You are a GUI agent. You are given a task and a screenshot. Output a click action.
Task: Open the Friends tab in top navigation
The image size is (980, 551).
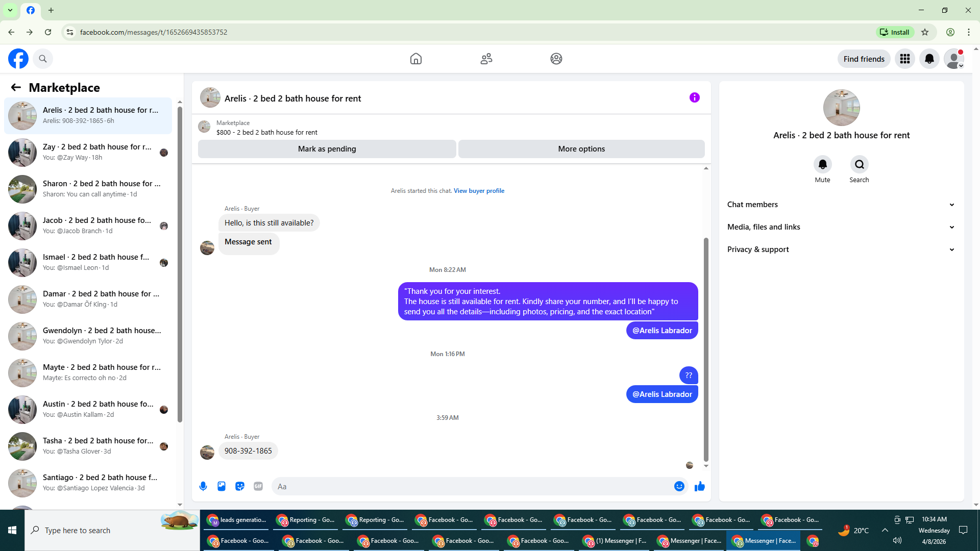(x=486, y=59)
